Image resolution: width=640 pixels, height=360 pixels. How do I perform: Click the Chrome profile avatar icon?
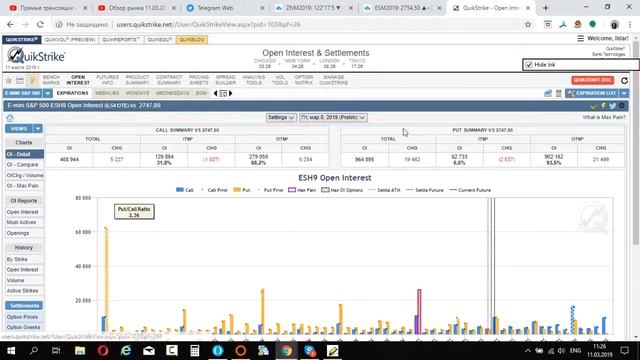[x=614, y=24]
